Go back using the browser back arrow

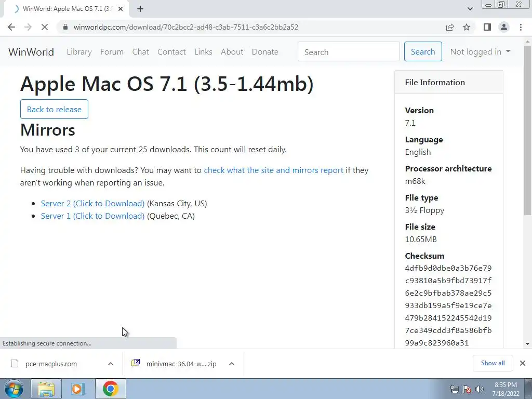tap(11, 27)
